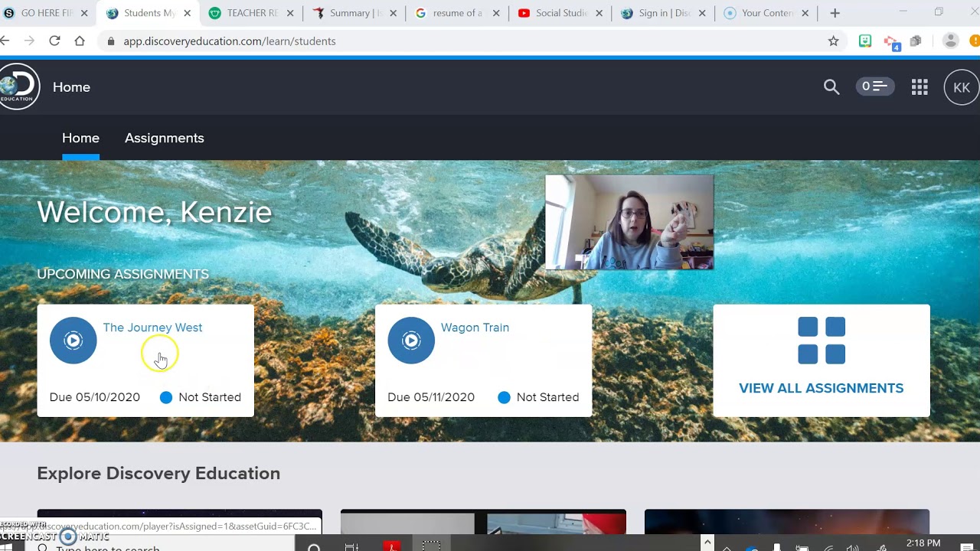Open the apps grid menu icon
980x551 pixels.
tap(920, 87)
